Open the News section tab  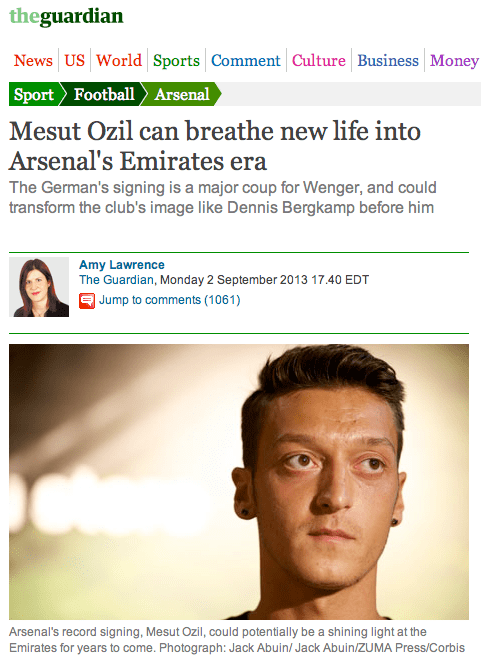click(33, 61)
